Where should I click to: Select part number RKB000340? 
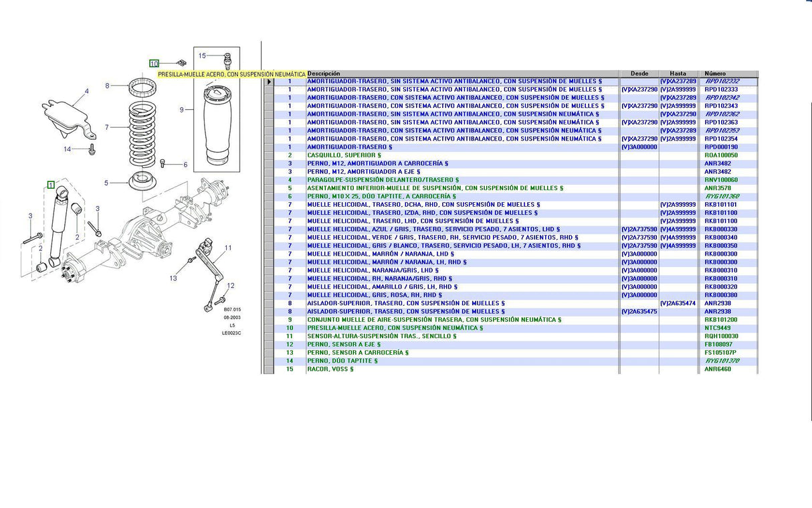[721, 238]
